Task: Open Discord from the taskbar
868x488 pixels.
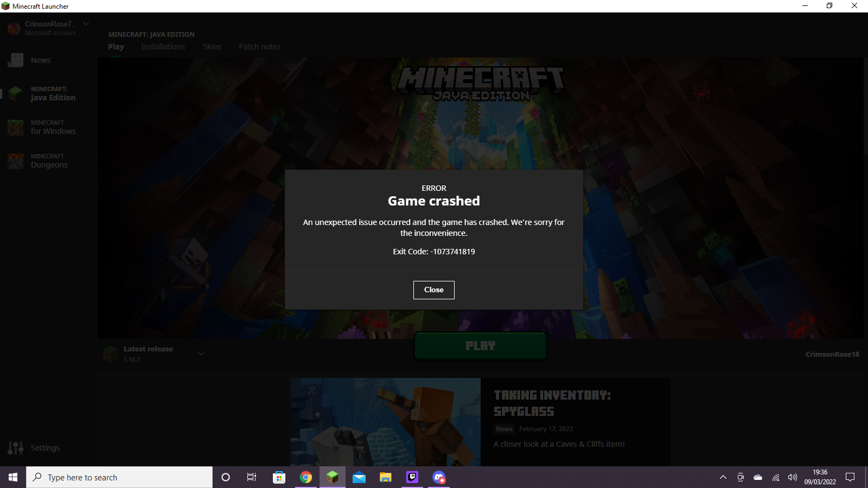Action: [x=439, y=477]
